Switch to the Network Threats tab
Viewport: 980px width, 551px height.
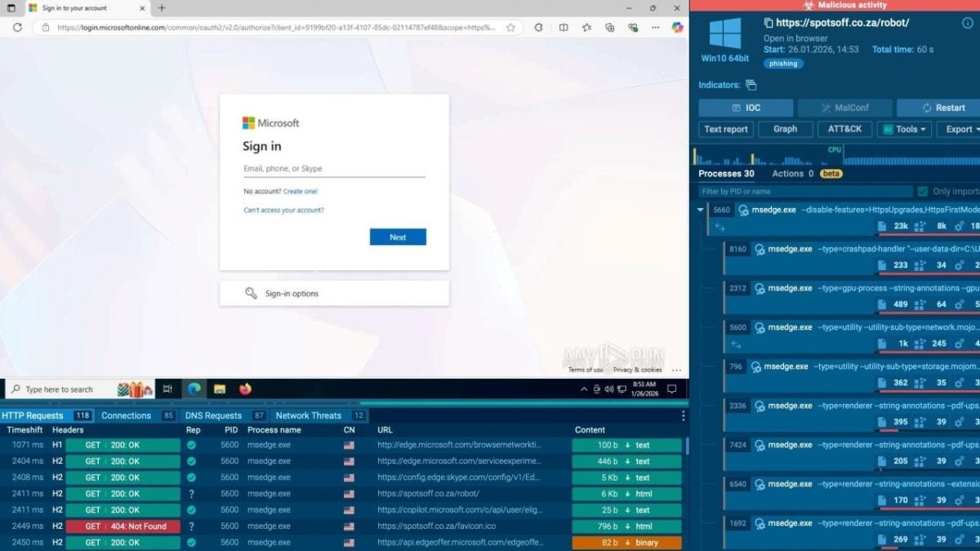click(x=310, y=415)
